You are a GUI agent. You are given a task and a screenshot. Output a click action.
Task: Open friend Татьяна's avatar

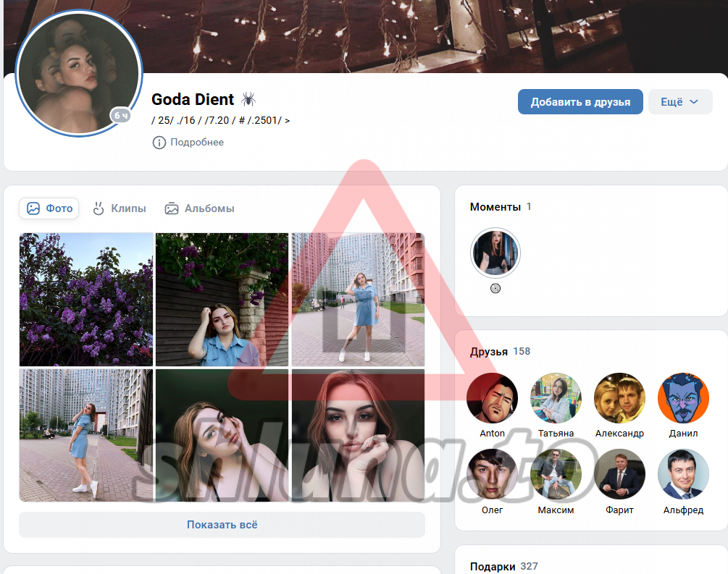tap(556, 398)
